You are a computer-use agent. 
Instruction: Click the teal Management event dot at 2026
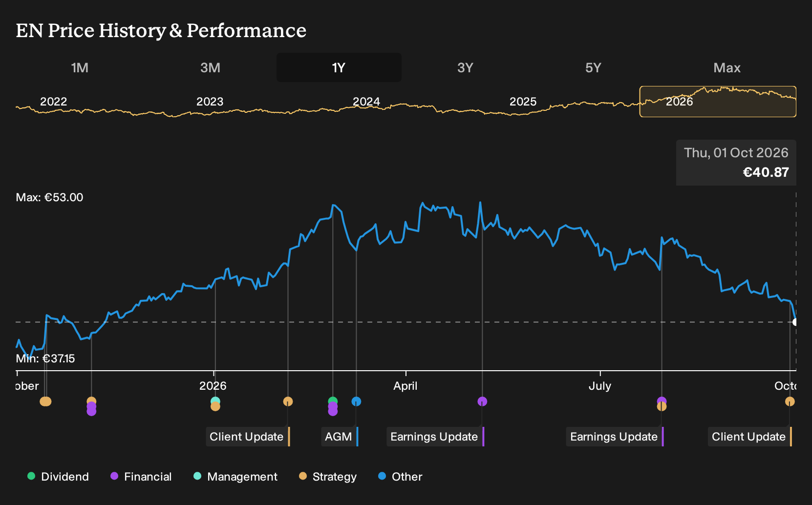(x=215, y=400)
